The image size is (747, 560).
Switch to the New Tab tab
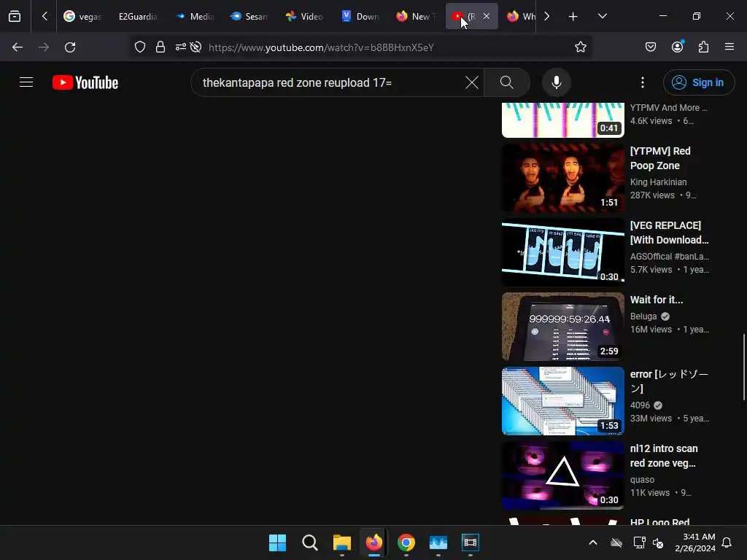415,17
